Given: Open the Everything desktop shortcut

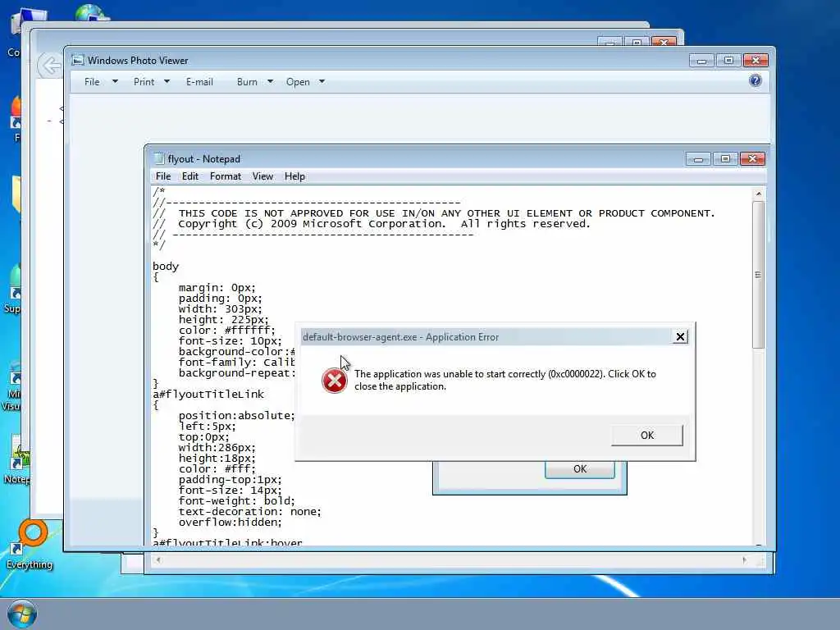Looking at the screenshot, I should (x=30, y=545).
